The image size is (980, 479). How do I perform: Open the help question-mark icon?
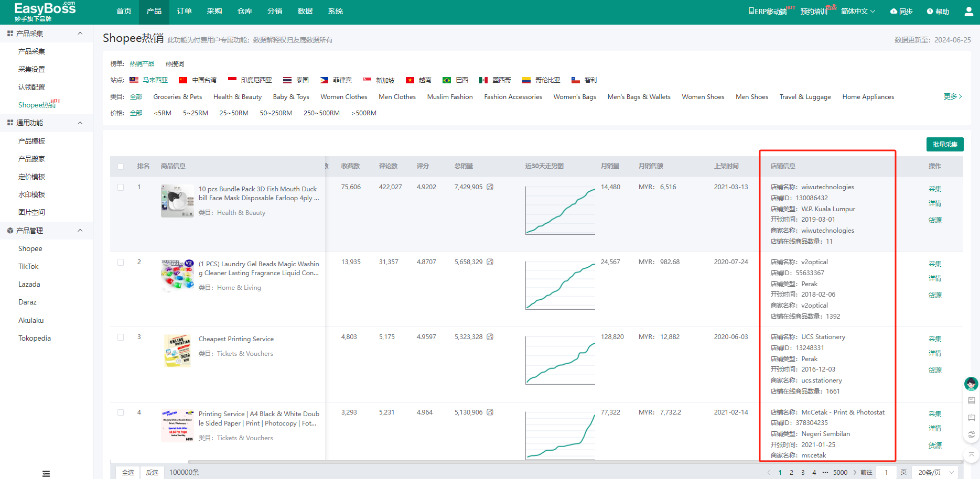(x=930, y=11)
